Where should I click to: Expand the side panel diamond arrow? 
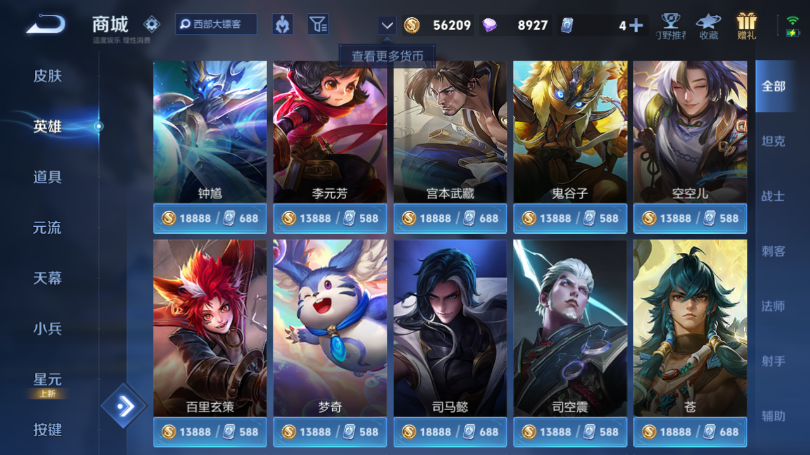click(124, 406)
